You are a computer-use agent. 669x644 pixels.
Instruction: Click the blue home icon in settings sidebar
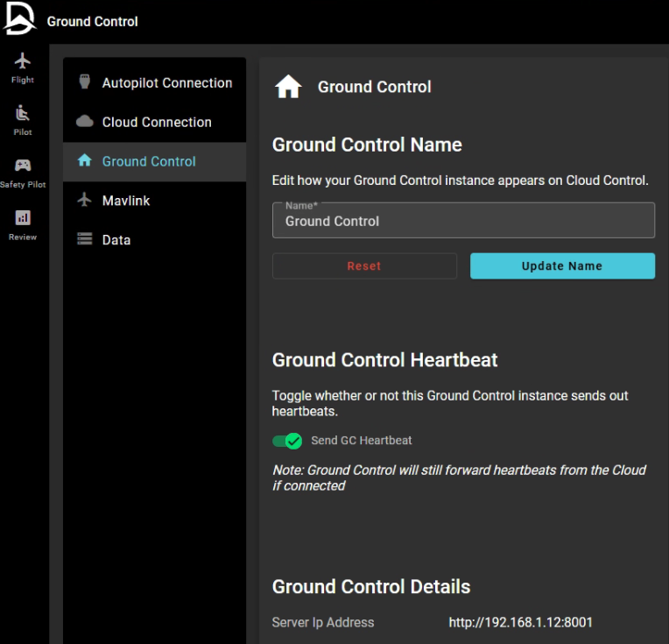[85, 161]
